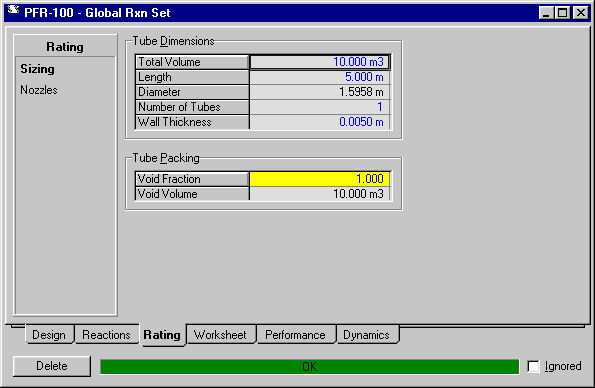The image size is (595, 388).
Task: Select the Wall Thickness value field
Action: point(320,122)
